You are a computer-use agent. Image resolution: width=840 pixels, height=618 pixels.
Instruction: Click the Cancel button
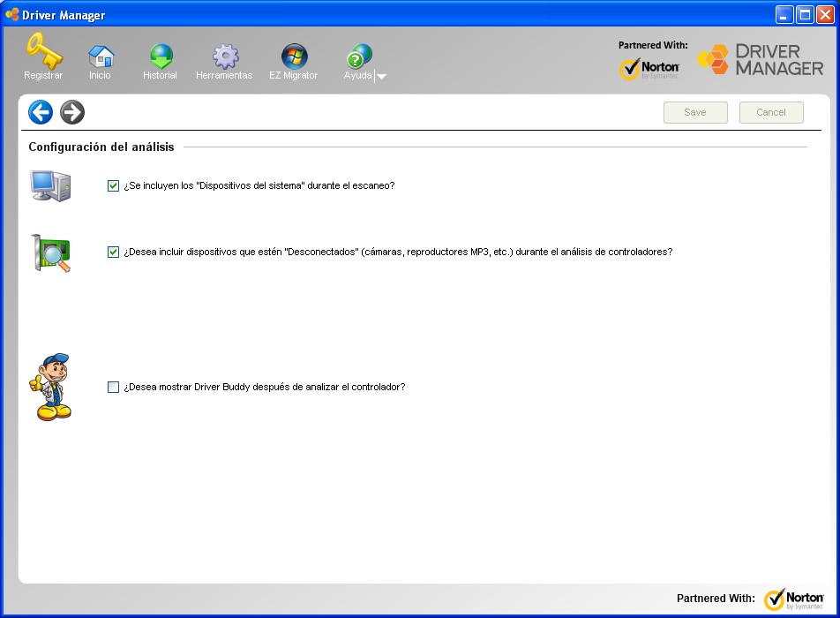771,112
